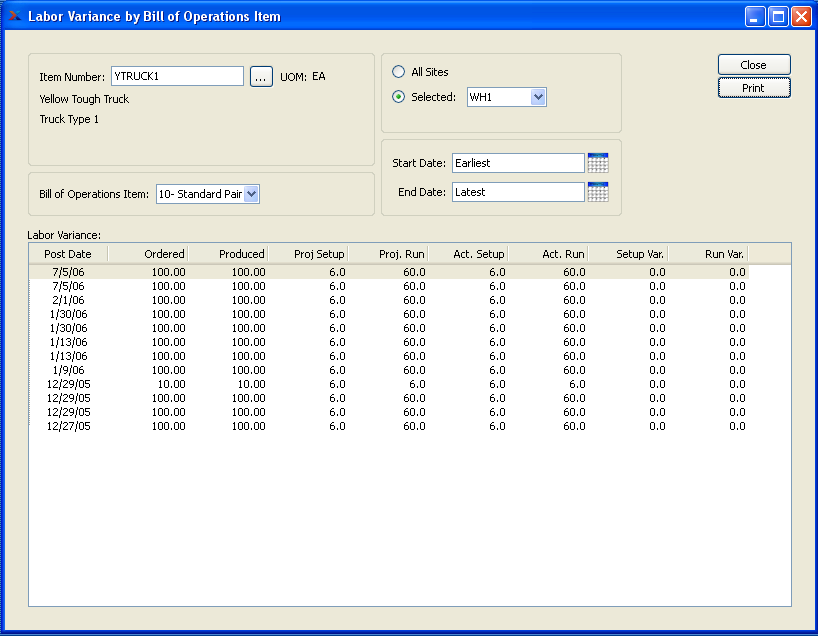Focus the End Date text field
The image size is (818, 636).
tap(517, 192)
